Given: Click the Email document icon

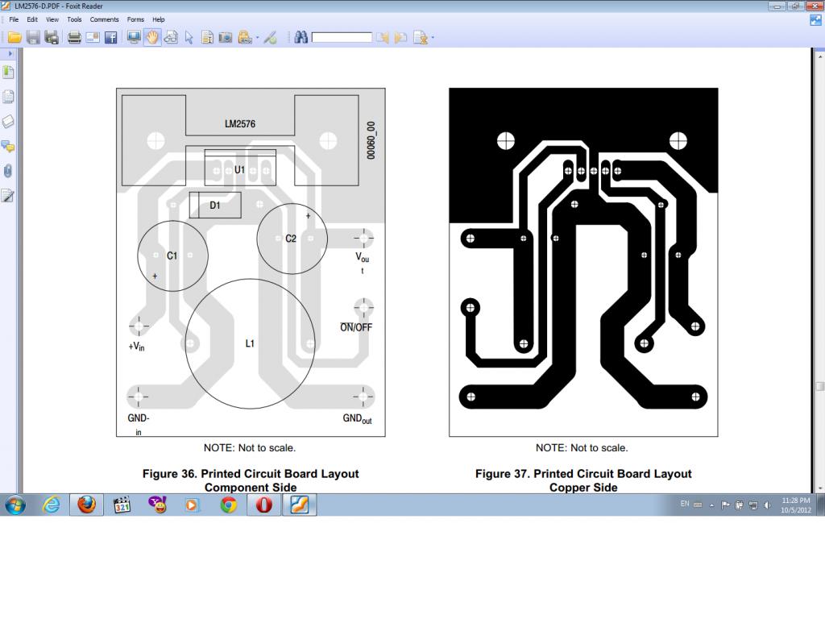Looking at the screenshot, I should [x=93, y=37].
